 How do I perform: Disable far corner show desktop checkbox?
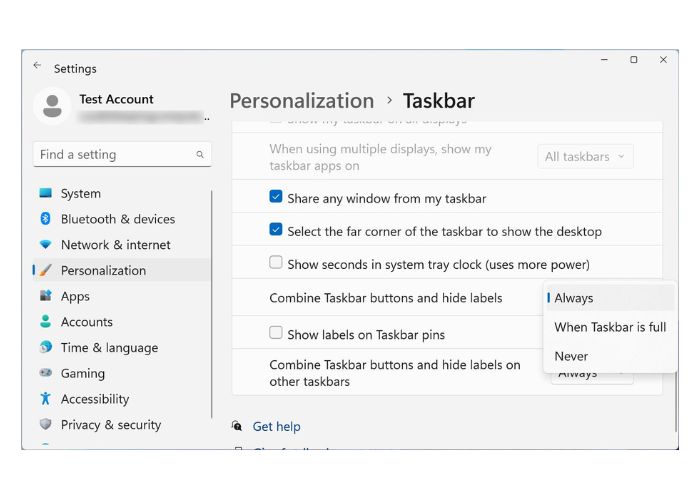(276, 231)
